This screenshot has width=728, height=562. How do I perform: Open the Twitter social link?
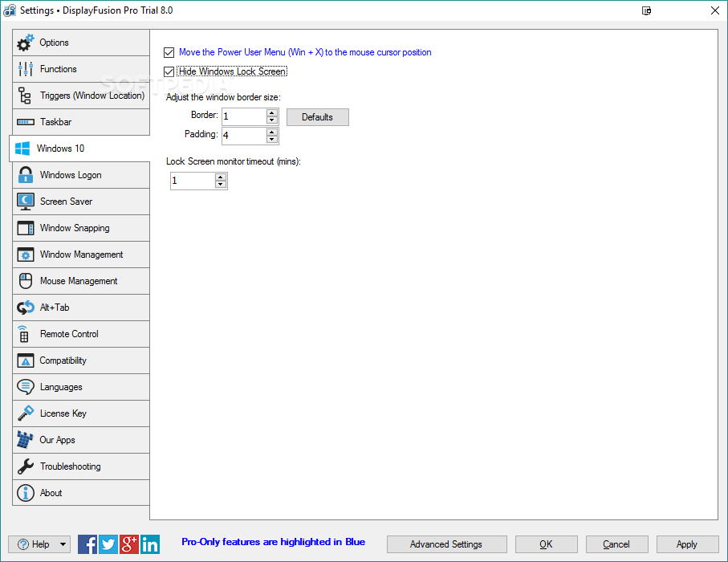pos(108,544)
